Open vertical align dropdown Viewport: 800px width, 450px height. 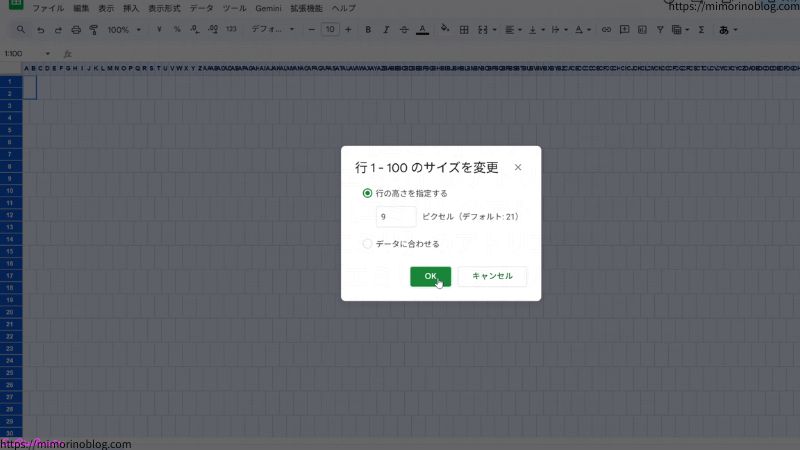(536, 30)
